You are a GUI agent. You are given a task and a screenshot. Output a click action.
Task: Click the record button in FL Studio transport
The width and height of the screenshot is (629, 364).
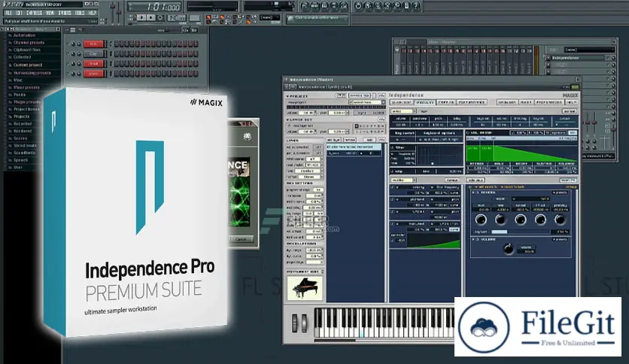point(160,17)
